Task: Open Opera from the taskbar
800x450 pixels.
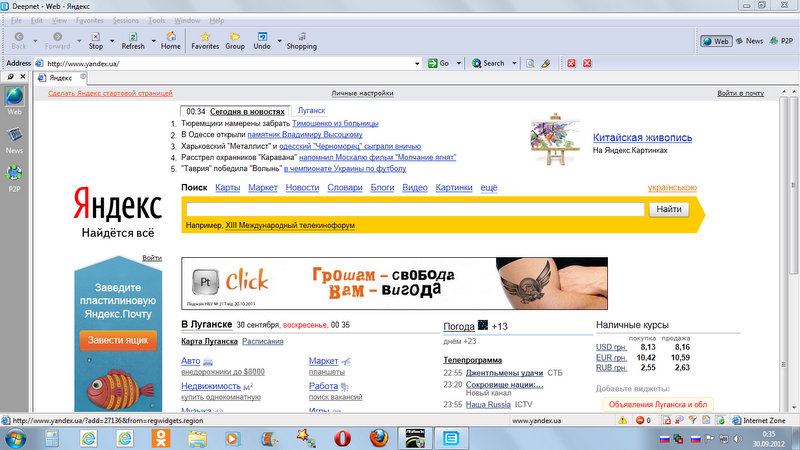Action: pyautogui.click(x=342, y=438)
